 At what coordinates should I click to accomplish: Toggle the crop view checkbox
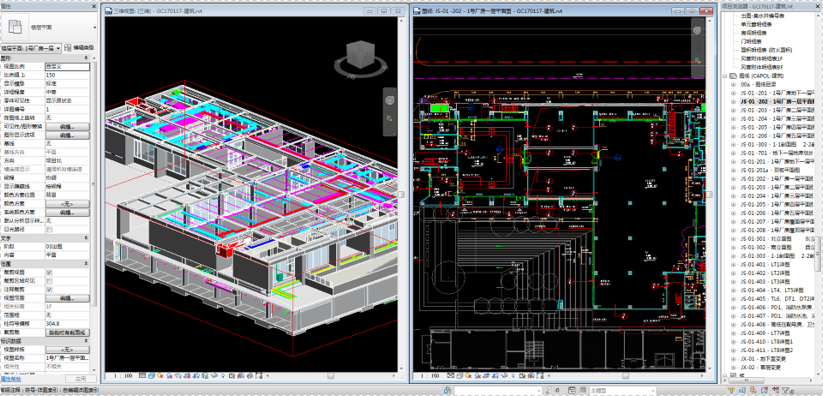(49, 273)
